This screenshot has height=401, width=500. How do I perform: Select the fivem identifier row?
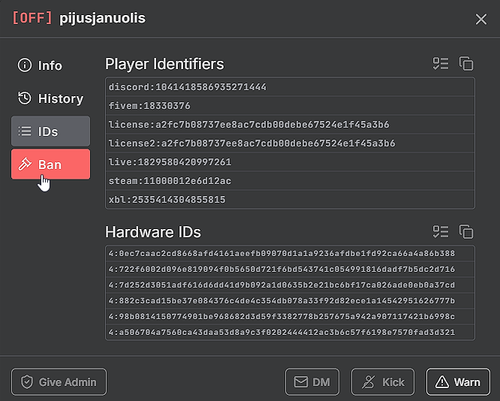click(290, 106)
